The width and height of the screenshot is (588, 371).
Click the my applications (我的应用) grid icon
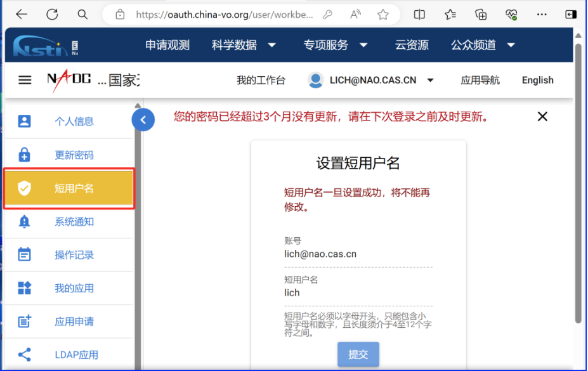[x=24, y=288]
